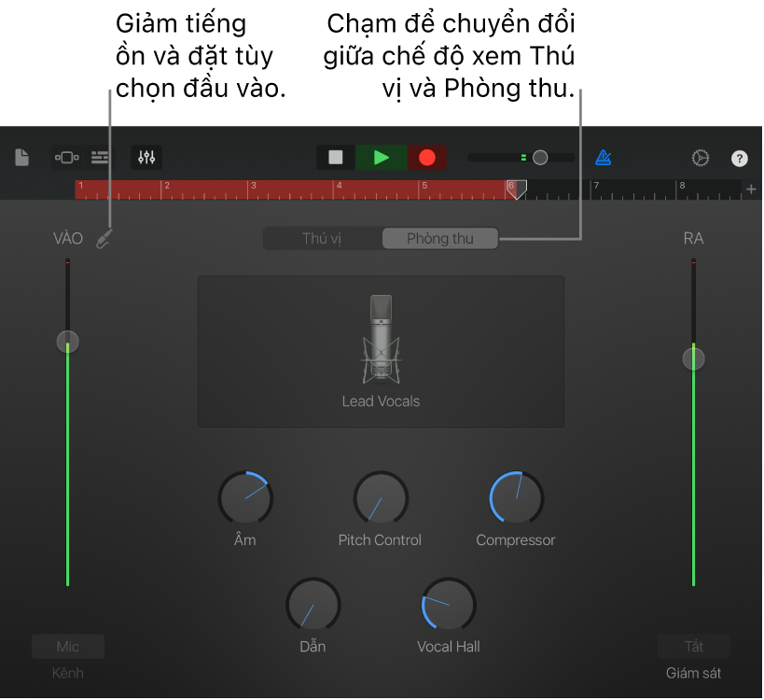Toggle the blue metronome icon
Viewport: 764px width, 700px height.
[x=604, y=158]
